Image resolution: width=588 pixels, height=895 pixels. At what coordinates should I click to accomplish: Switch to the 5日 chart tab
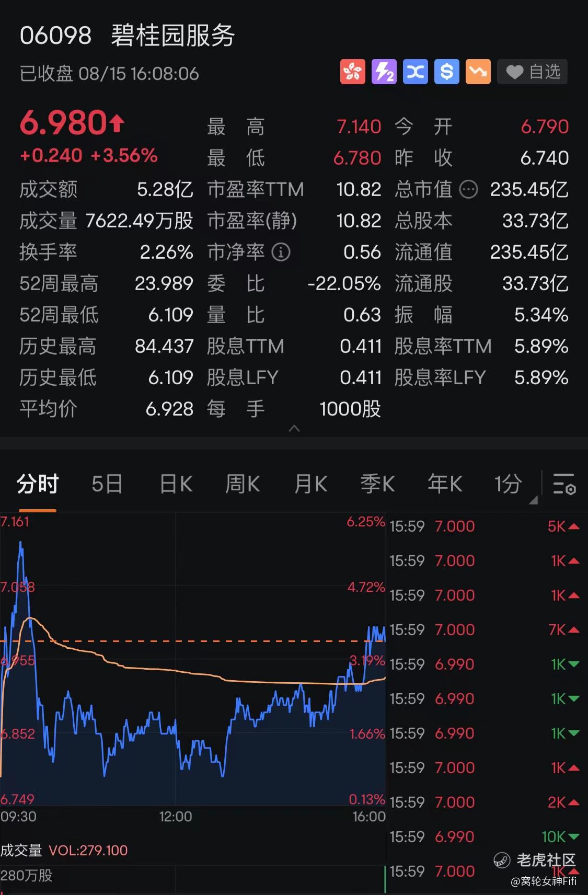(x=107, y=484)
